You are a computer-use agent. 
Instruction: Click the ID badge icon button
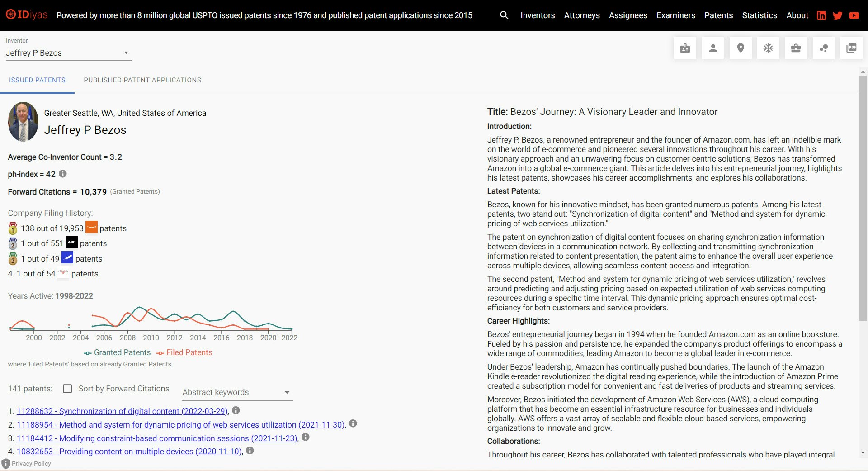[x=685, y=48]
